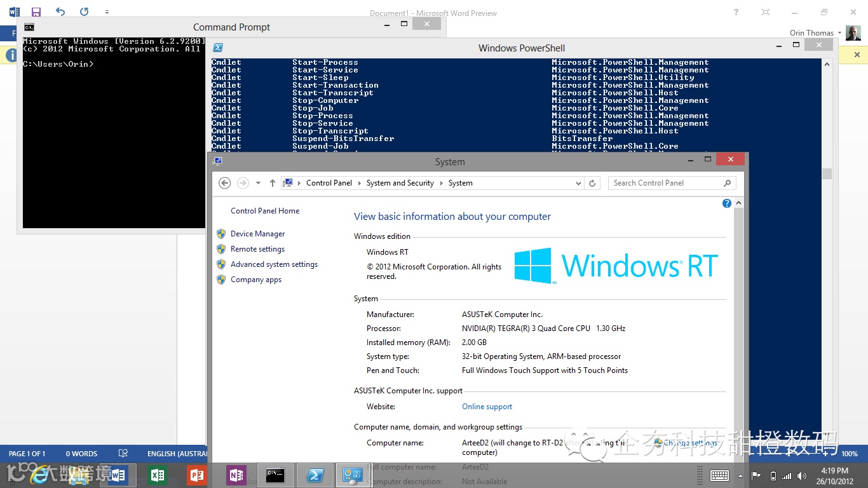The width and height of the screenshot is (868, 488).
Task: Click the PowerShell scroll up arrow
Action: [827, 64]
